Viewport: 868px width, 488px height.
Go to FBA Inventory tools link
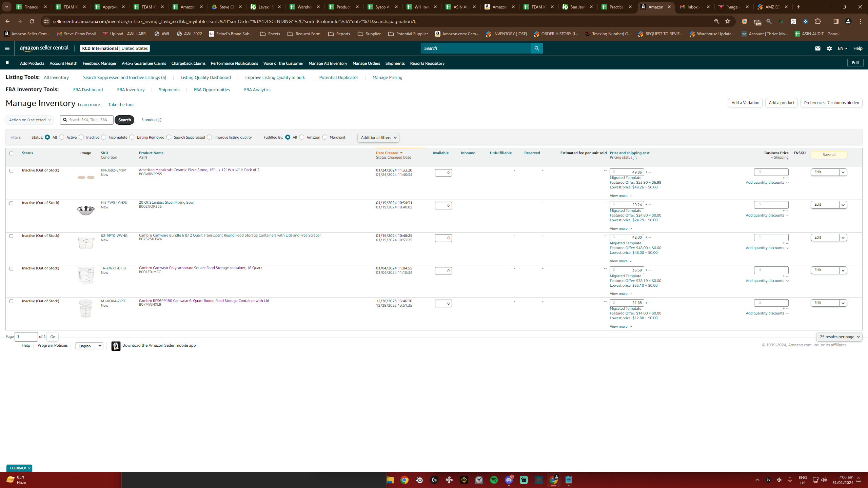pyautogui.click(x=131, y=89)
